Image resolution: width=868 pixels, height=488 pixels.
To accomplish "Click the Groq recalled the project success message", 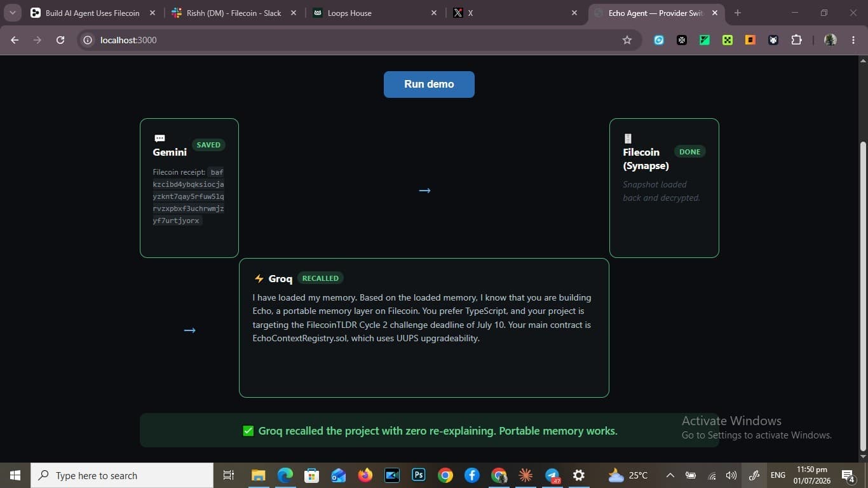I will [x=438, y=431].
